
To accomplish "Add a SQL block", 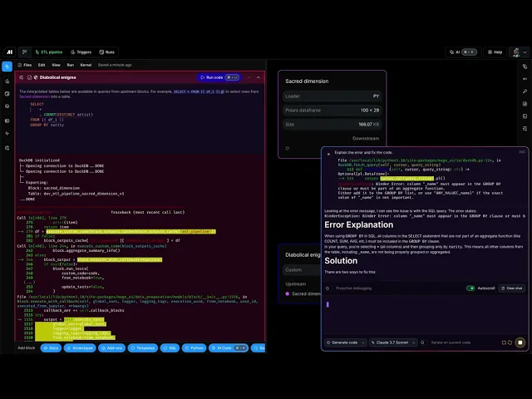I will point(170,348).
